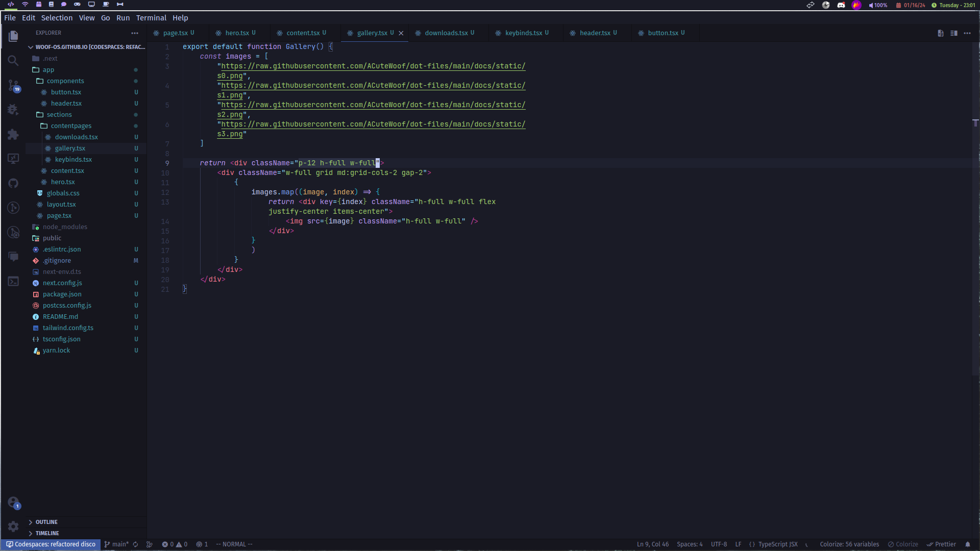The image size is (980, 551).
Task: Expand the OUTLINE section
Action: pos(46,522)
